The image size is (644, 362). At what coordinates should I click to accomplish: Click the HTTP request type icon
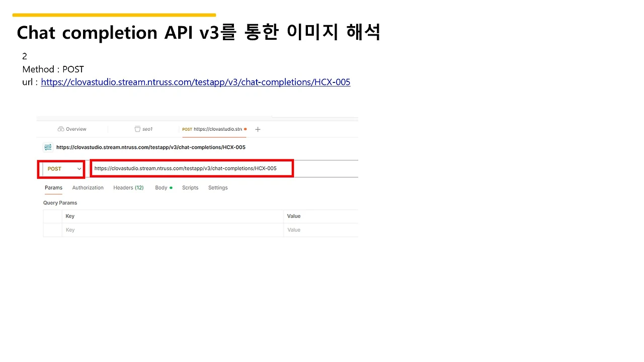(48, 147)
